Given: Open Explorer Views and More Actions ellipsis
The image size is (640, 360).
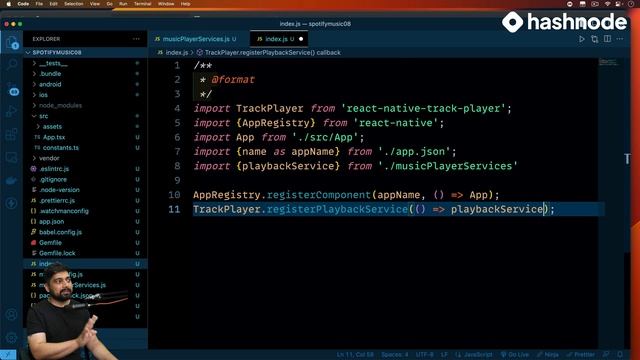Looking at the screenshot, I should (x=136, y=39).
